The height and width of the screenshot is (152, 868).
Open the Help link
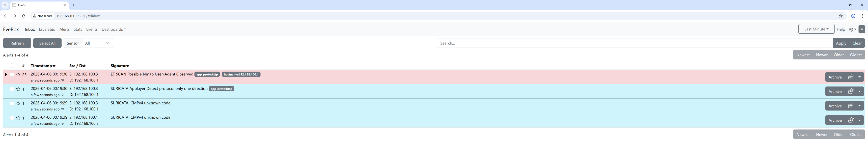841,29
